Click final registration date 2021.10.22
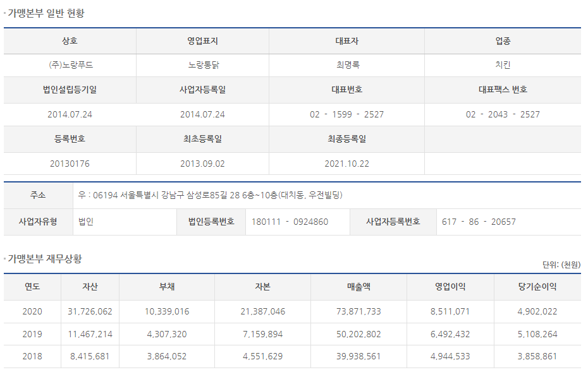 [x=347, y=164]
